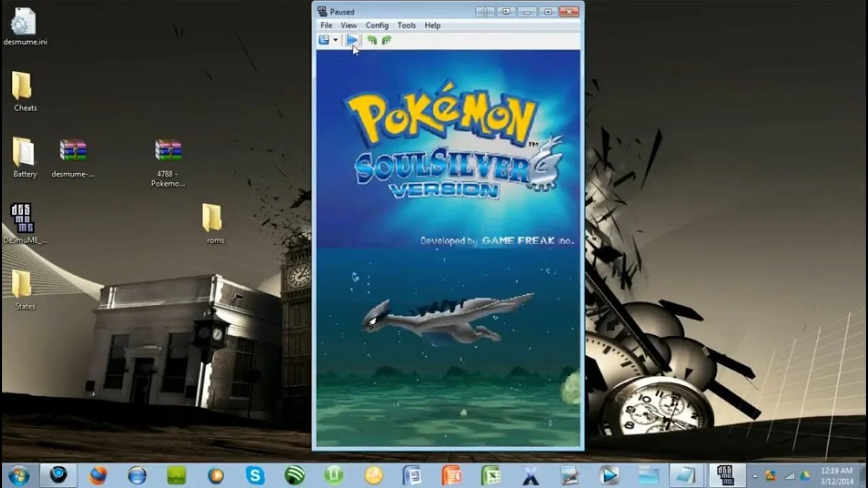This screenshot has height=488, width=868.
Task: Click the top game screen with the SoulSilver logo
Action: (448, 149)
